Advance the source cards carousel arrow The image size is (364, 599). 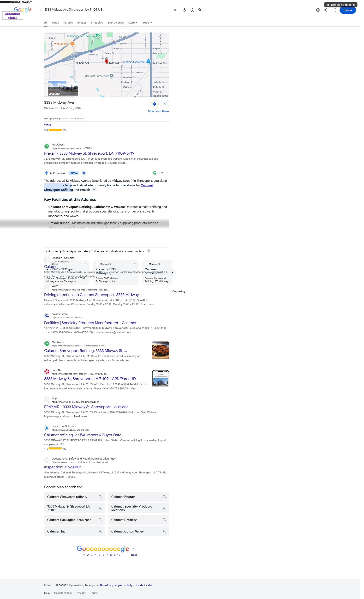pos(172,272)
